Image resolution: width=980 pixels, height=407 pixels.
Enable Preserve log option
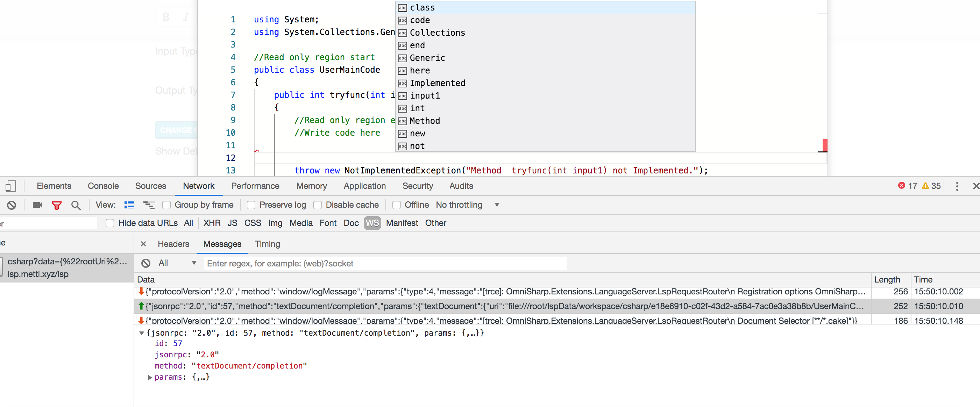(x=251, y=205)
